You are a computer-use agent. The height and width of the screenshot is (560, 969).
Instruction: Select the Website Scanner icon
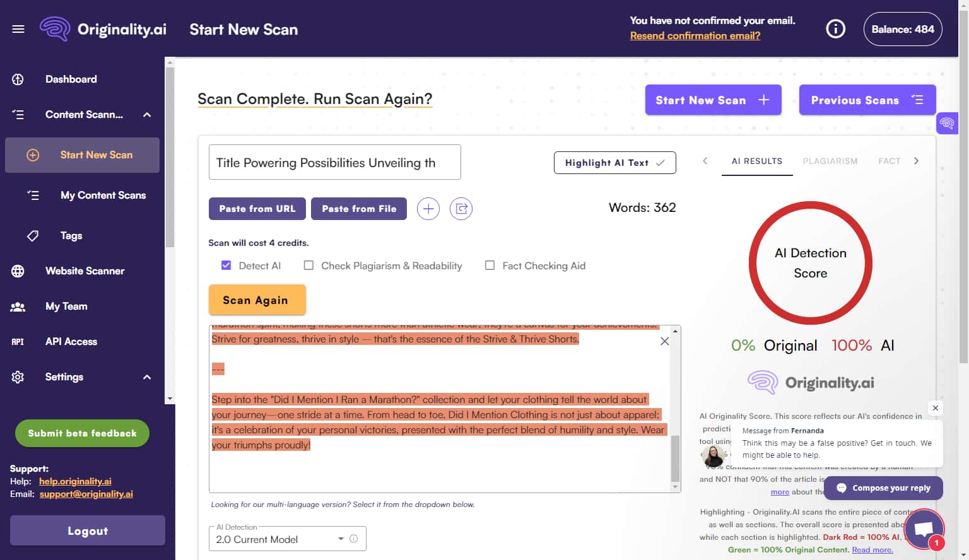tap(17, 271)
